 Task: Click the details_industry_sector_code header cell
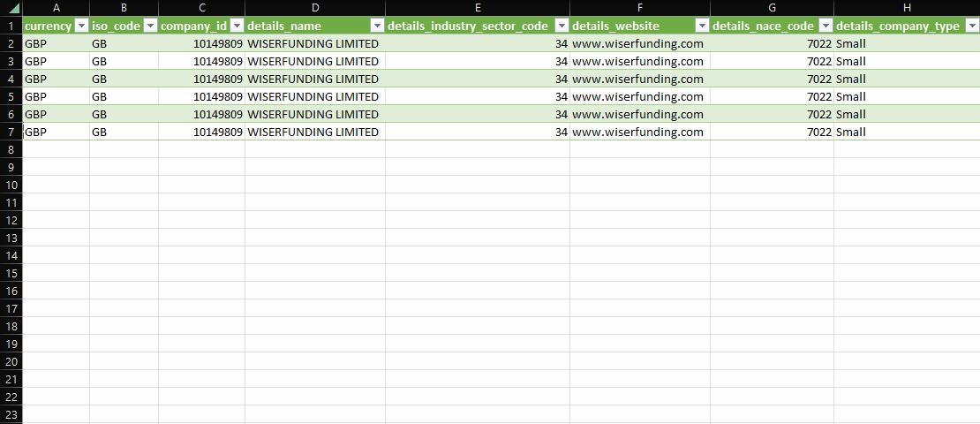[478, 26]
